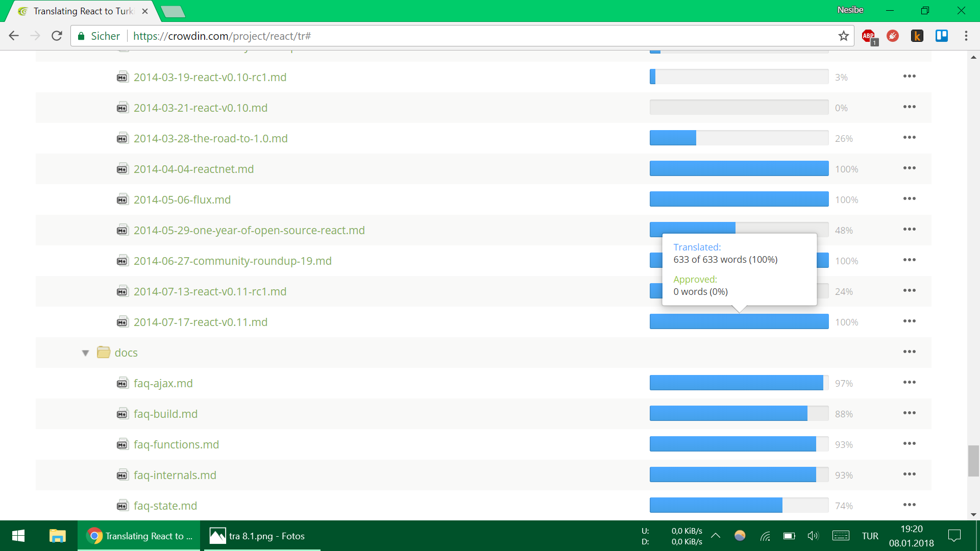Image resolution: width=980 pixels, height=551 pixels.
Task: Reload the Crowdin page
Action: pyautogui.click(x=57, y=36)
